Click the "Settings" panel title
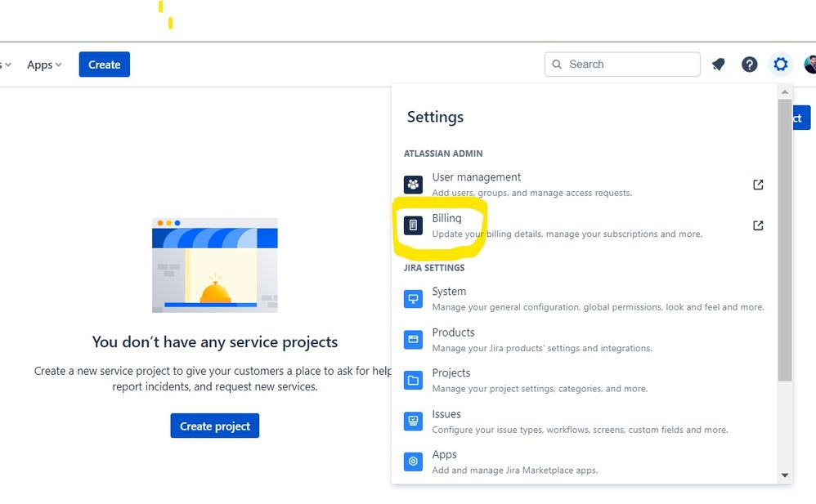 [x=435, y=117]
